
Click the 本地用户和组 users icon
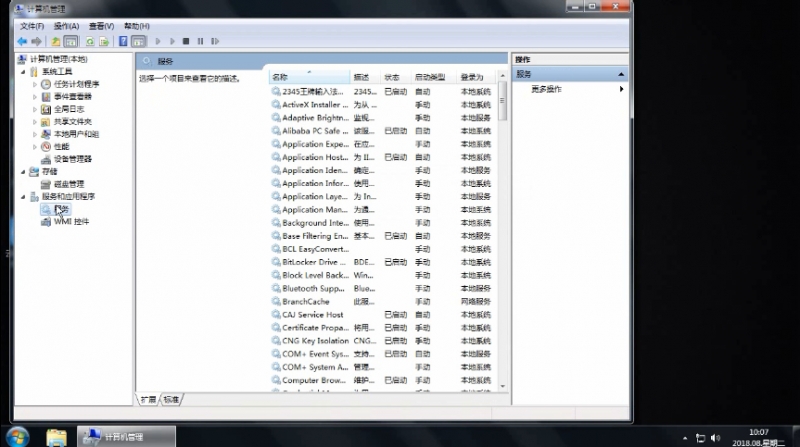tap(46, 134)
